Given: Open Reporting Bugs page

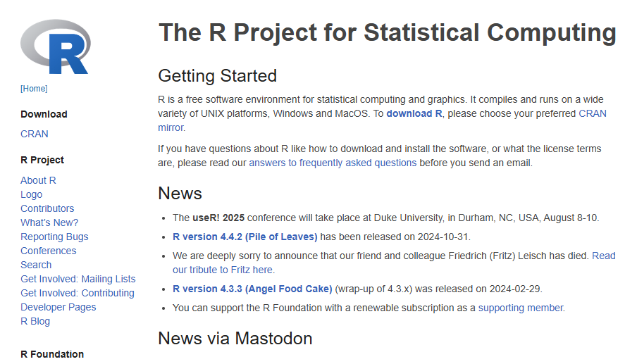Looking at the screenshot, I should [54, 237].
